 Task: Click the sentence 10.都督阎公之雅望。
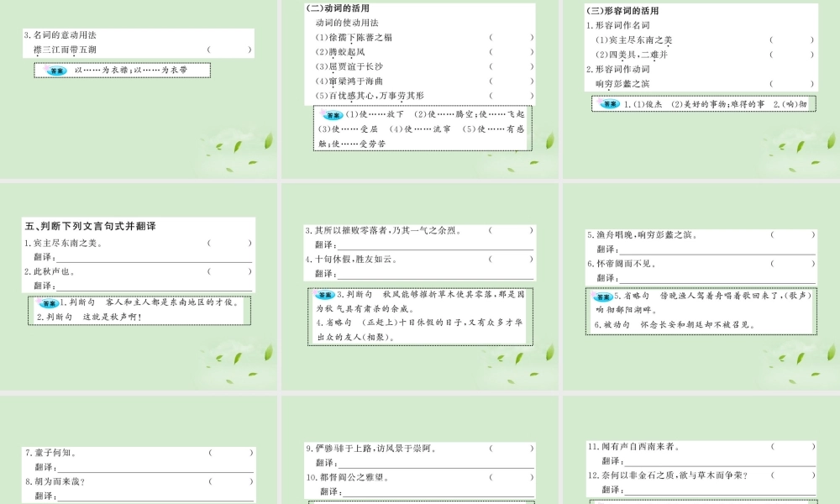(349, 477)
